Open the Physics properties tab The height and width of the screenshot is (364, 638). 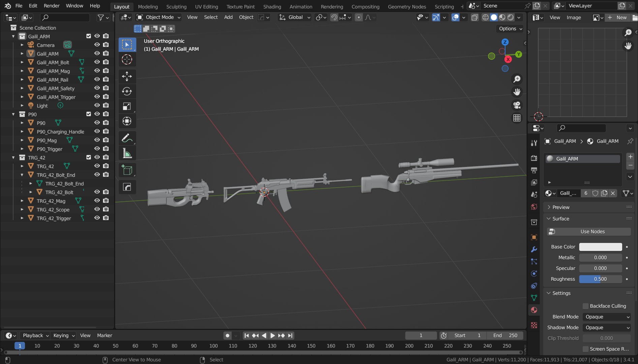point(534,274)
